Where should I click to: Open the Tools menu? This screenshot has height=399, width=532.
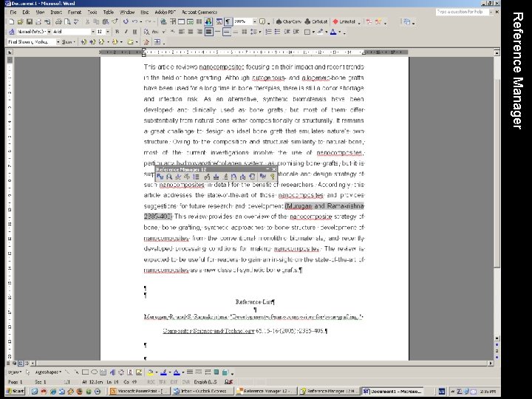(92, 13)
